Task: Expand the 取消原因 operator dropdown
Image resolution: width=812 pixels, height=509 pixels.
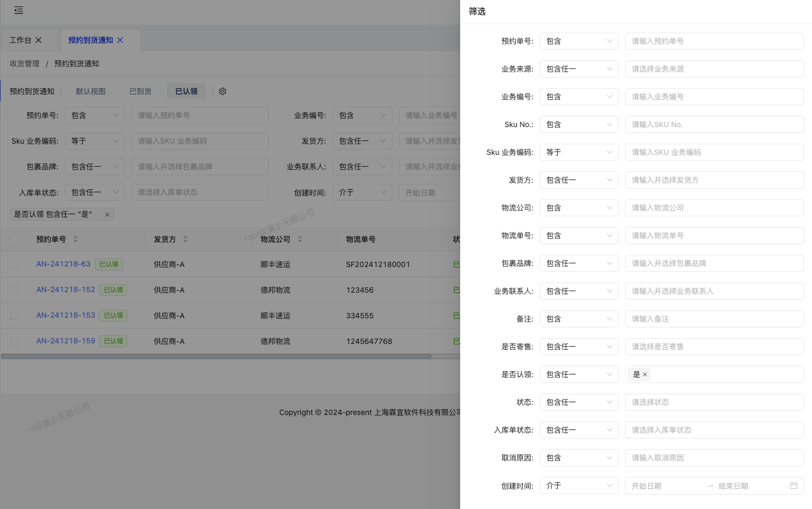Action: tap(579, 458)
